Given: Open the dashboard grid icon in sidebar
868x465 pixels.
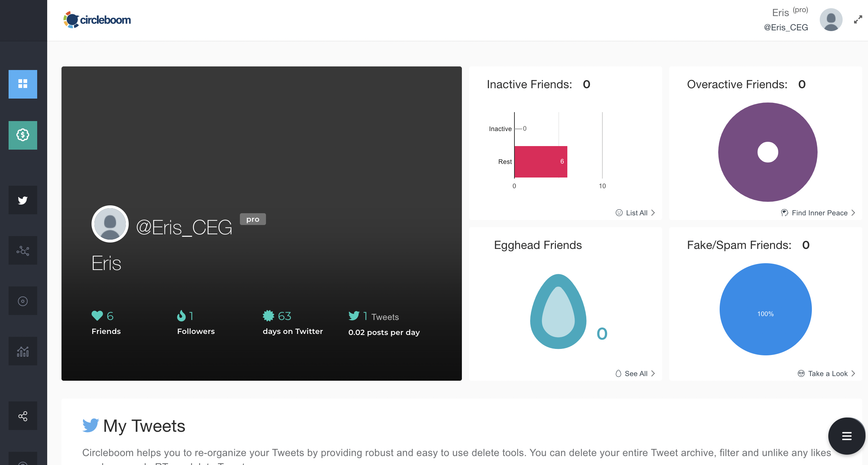Looking at the screenshot, I should point(23,84).
